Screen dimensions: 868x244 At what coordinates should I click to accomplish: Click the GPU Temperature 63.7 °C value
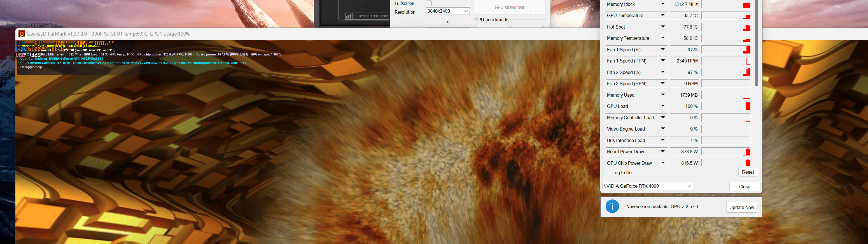click(684, 15)
